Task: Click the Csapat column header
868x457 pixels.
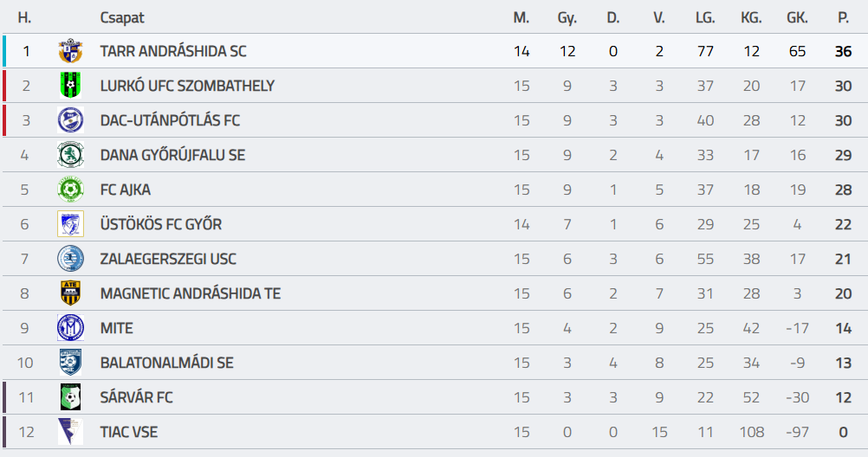Action: 122,17
